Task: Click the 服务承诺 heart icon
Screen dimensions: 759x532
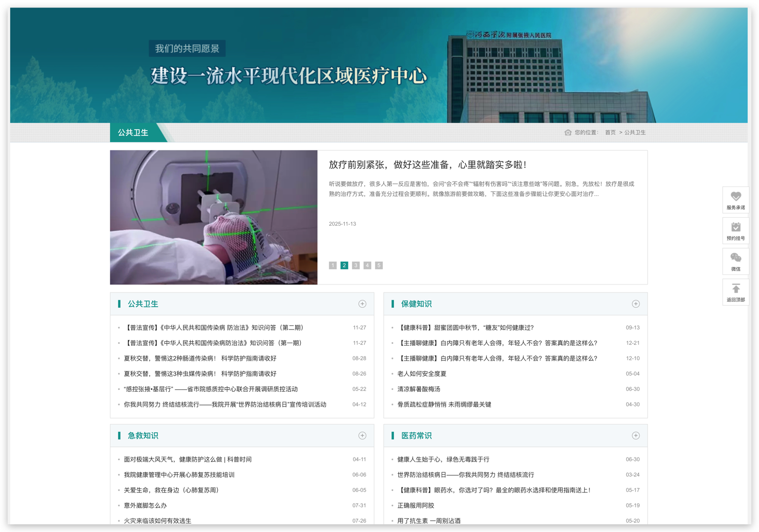Action: pos(735,197)
